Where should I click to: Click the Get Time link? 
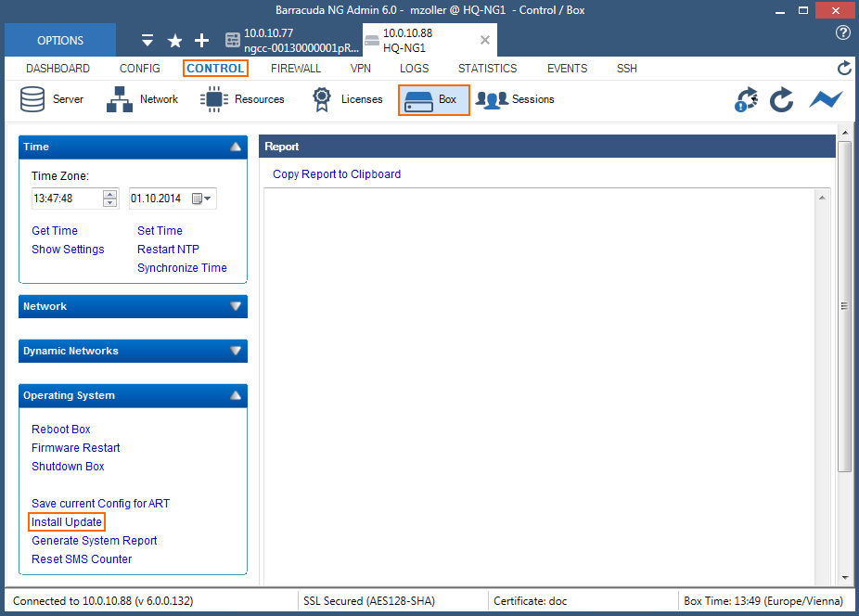click(x=55, y=231)
